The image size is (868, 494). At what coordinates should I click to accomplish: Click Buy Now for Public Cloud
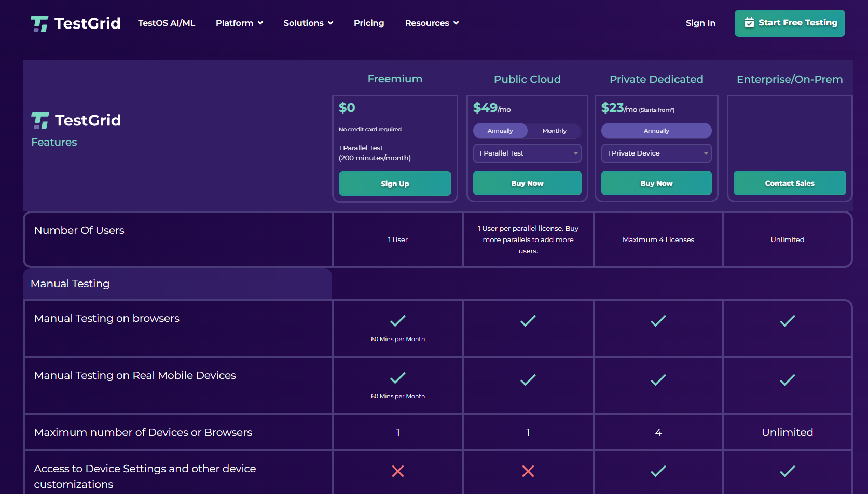tap(527, 183)
